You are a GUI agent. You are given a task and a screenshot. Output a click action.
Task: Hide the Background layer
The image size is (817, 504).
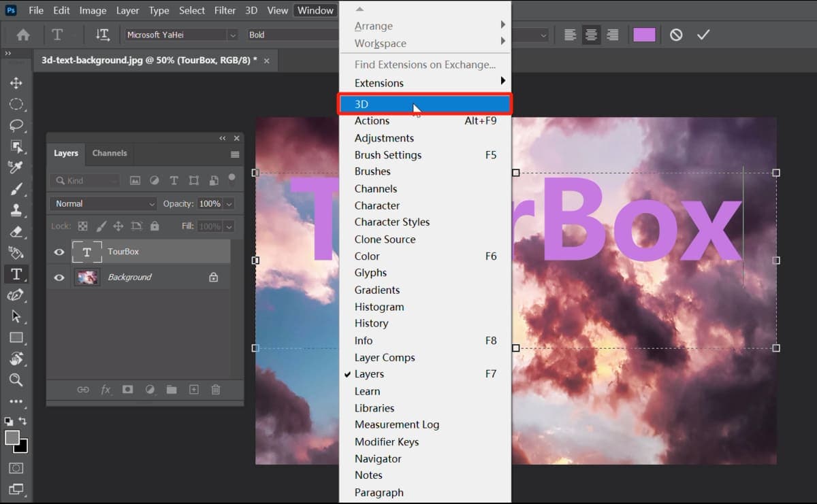[59, 278]
